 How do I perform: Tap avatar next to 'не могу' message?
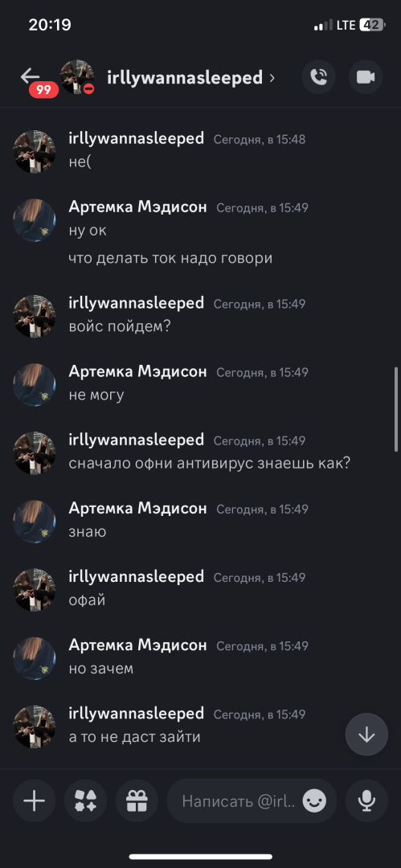[x=35, y=384]
